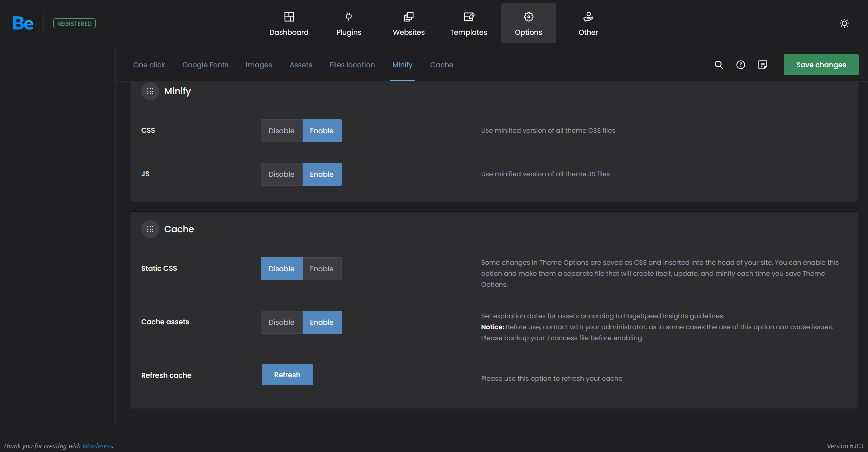The height and width of the screenshot is (452, 868).
Task: Collapse the Minify section handle
Action: [150, 91]
